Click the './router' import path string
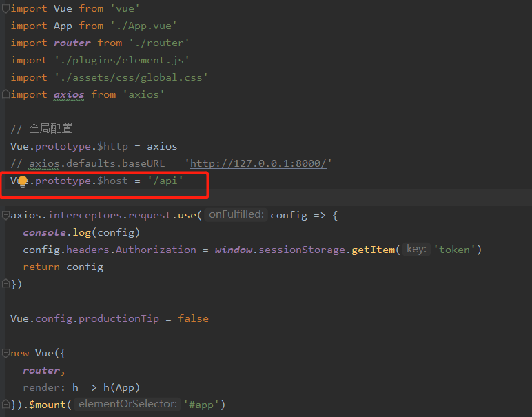 158,43
